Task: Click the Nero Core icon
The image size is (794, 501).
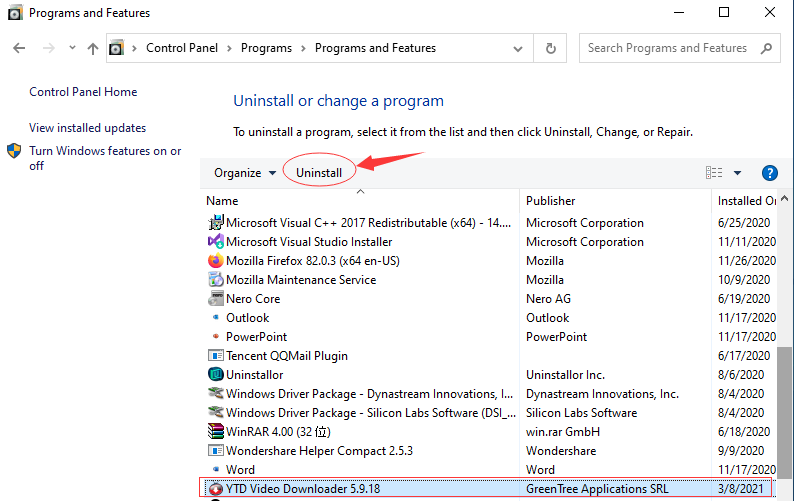Action: (216, 298)
